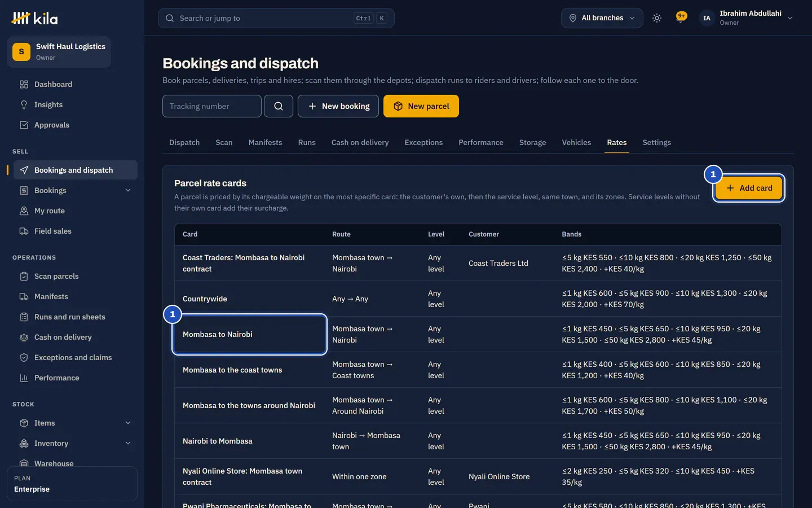Switch to the Vehicles tab

pyautogui.click(x=576, y=142)
